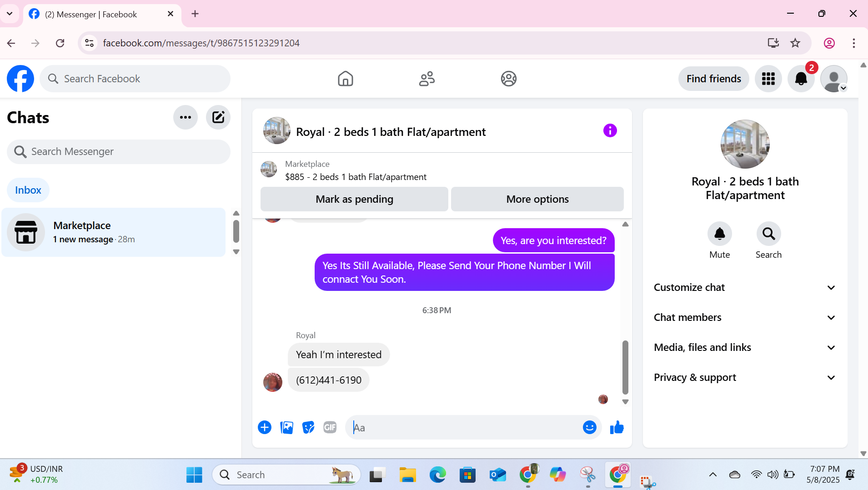Viewport: 868px width, 490px height.
Task: Click the conversation scrollbar thumb
Action: [x=625, y=367]
